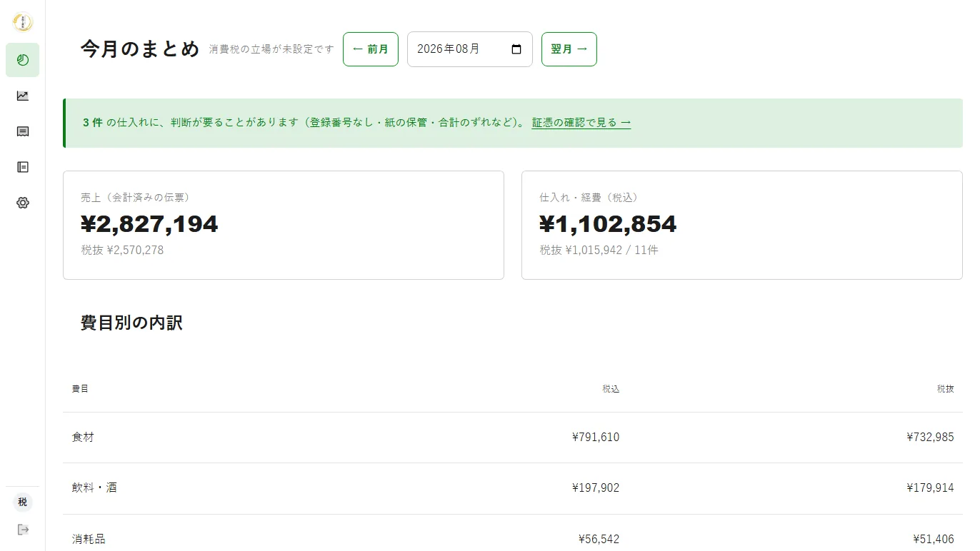Screen dimensions: 980x551
Task: Click the restaurant logo in the sidebar
Action: [x=23, y=22]
